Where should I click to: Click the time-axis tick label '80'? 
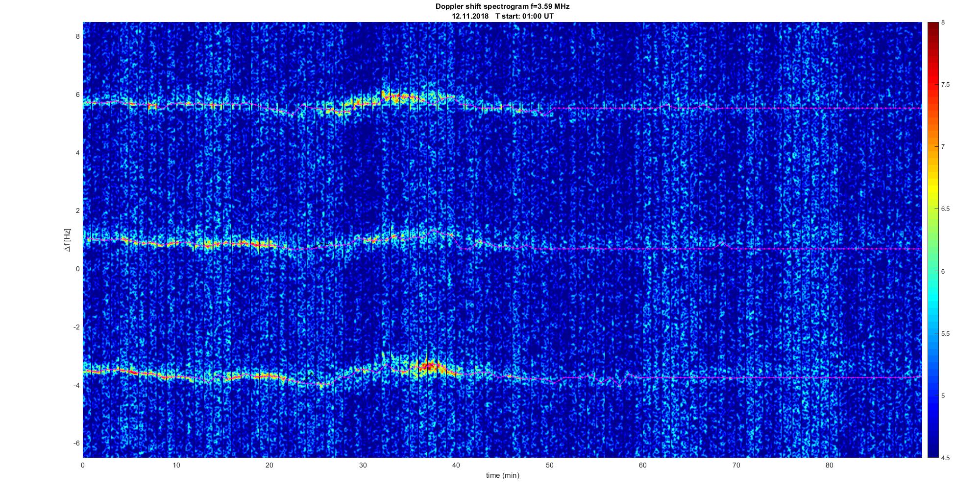tap(829, 465)
